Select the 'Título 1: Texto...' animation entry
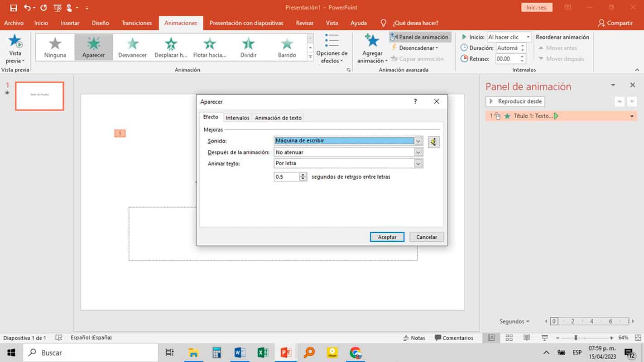 562,116
